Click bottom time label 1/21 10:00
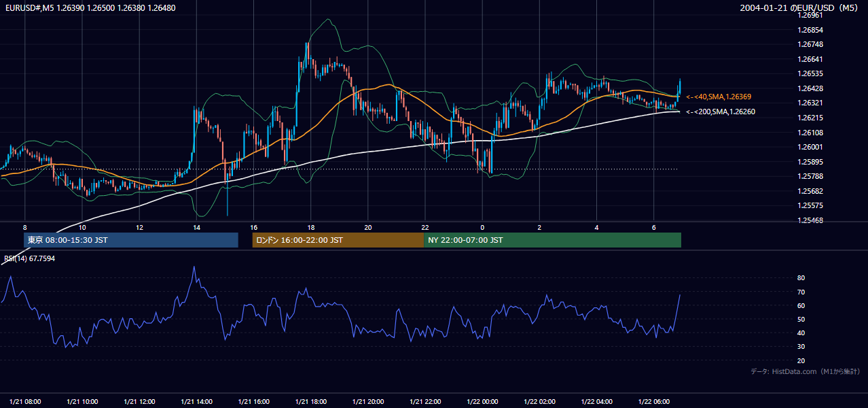This screenshot has width=868, height=408. (82, 401)
